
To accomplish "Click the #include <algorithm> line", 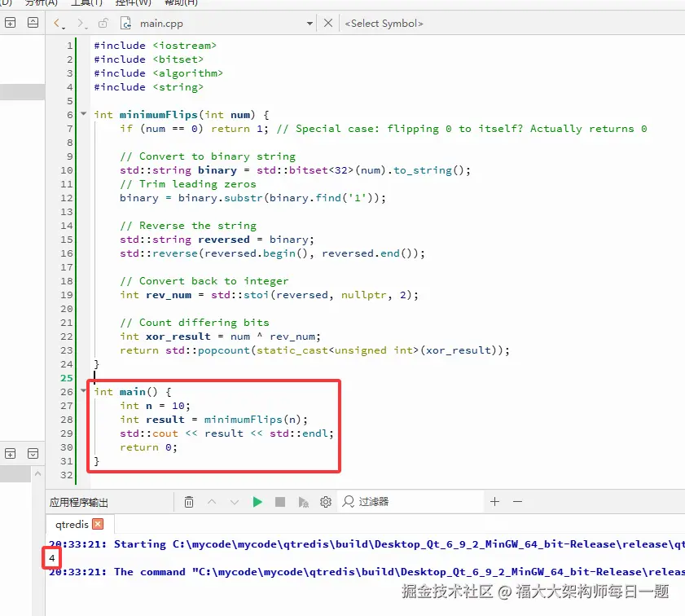I will pyautogui.click(x=158, y=73).
